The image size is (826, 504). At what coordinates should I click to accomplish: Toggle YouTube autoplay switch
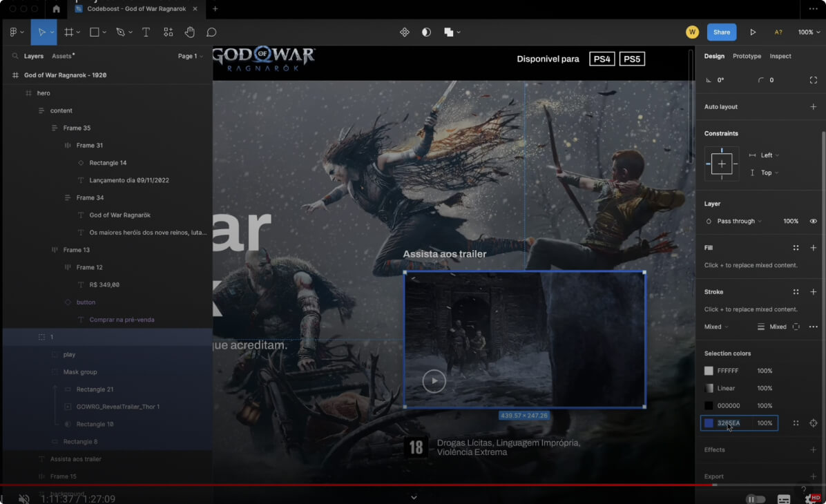(x=756, y=498)
